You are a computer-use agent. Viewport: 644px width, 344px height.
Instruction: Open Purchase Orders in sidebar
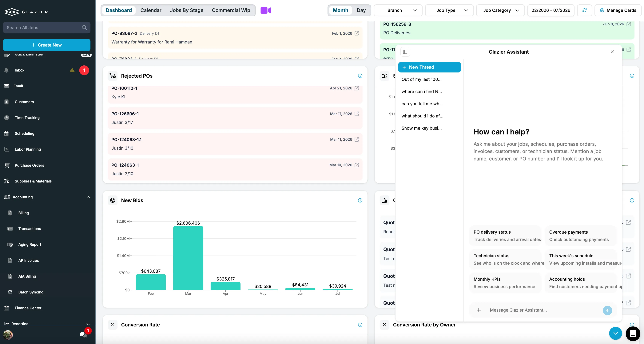(29, 165)
